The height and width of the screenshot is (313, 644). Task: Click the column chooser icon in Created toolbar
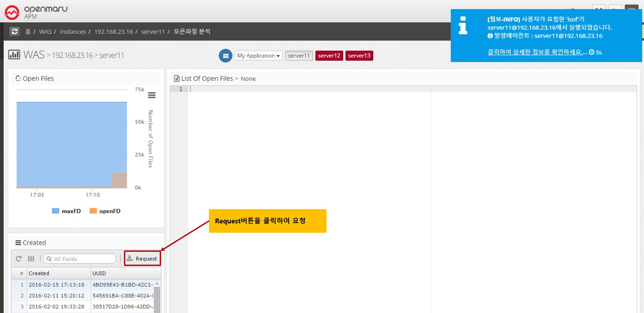coord(31,259)
